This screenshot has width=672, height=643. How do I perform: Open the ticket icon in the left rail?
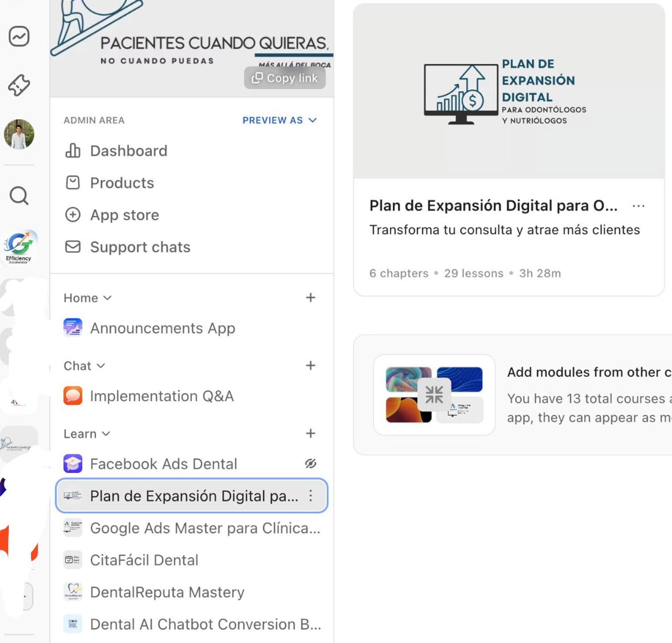[19, 85]
